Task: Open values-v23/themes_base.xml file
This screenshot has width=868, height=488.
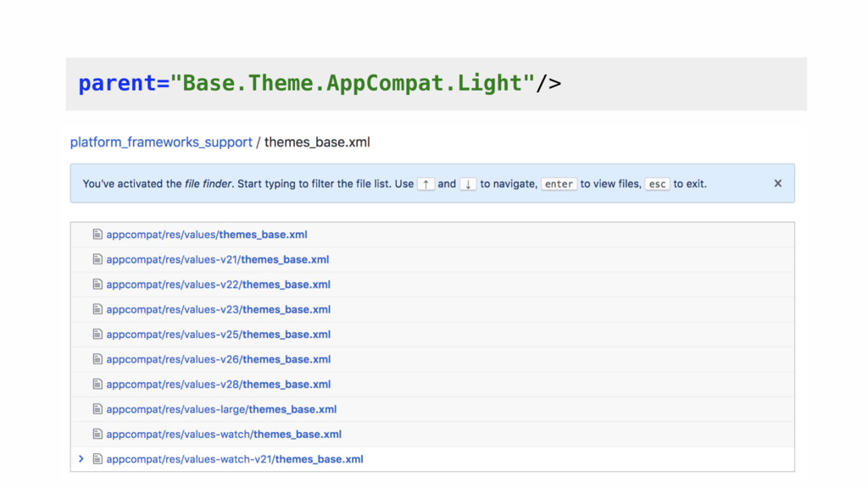Action: [x=218, y=309]
